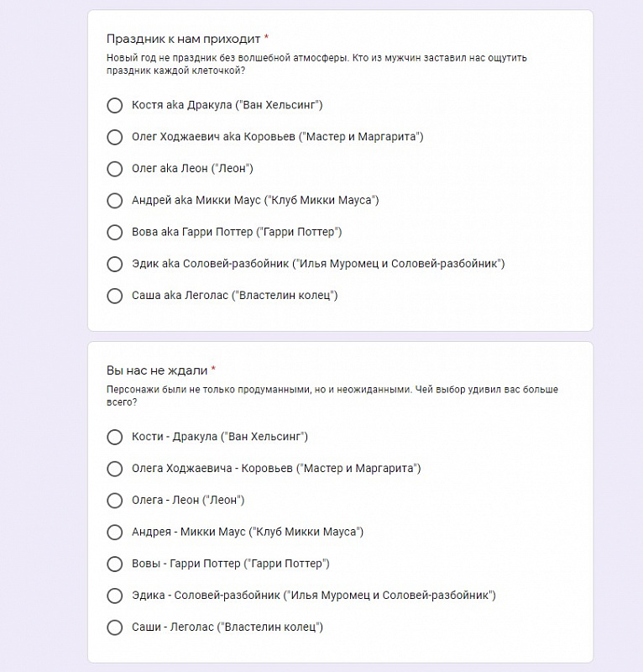Choose Вовы - Гарри Поттер radio button
This screenshot has width=643, height=672.
tap(114, 564)
